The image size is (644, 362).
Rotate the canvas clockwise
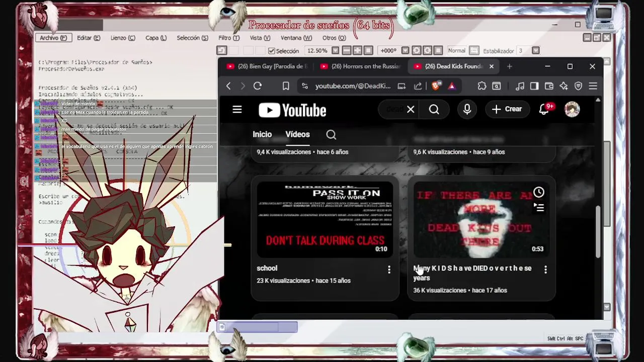(x=428, y=51)
